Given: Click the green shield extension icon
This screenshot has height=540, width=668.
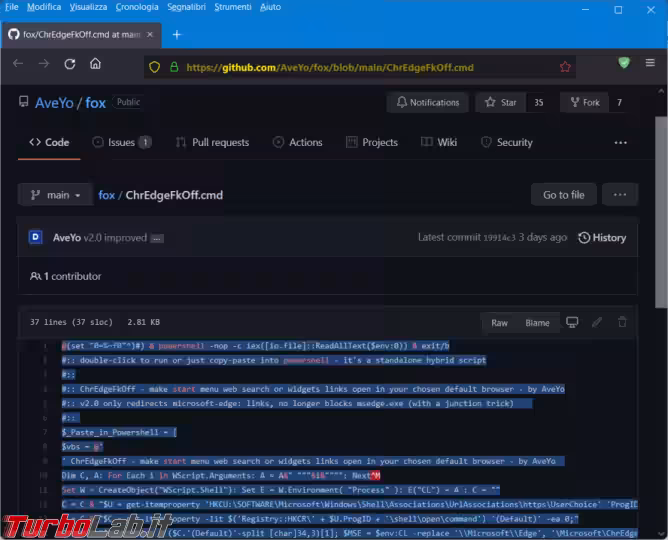Looking at the screenshot, I should coord(624,64).
